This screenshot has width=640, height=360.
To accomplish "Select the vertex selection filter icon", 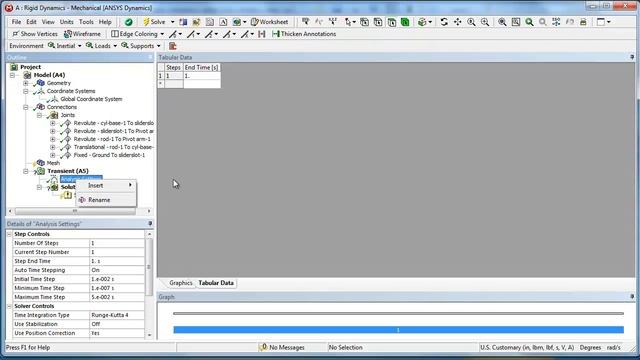I will 364,22.
